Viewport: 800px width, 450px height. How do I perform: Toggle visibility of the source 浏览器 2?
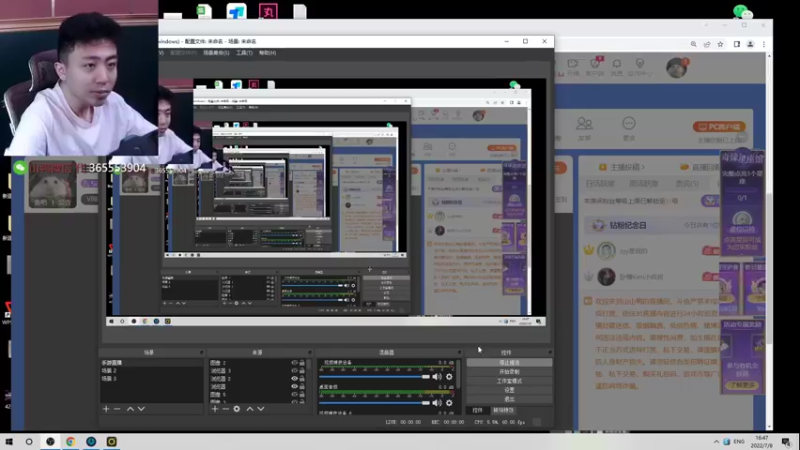coord(294,379)
